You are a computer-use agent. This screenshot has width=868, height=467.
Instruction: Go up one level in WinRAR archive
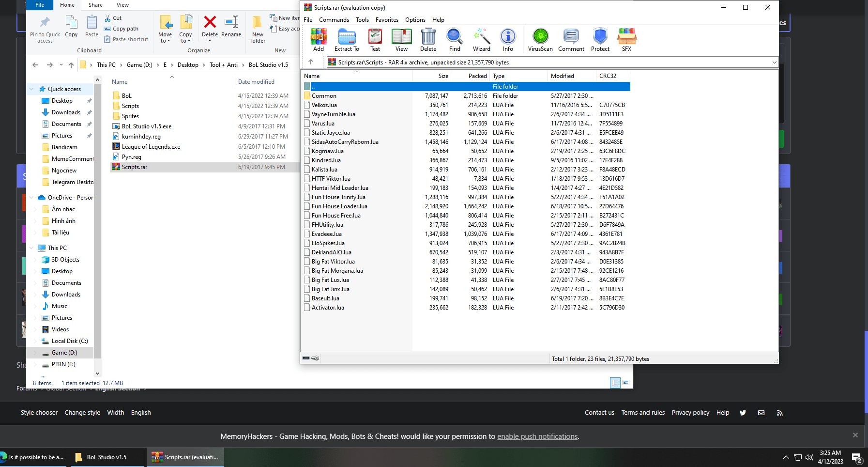311,62
